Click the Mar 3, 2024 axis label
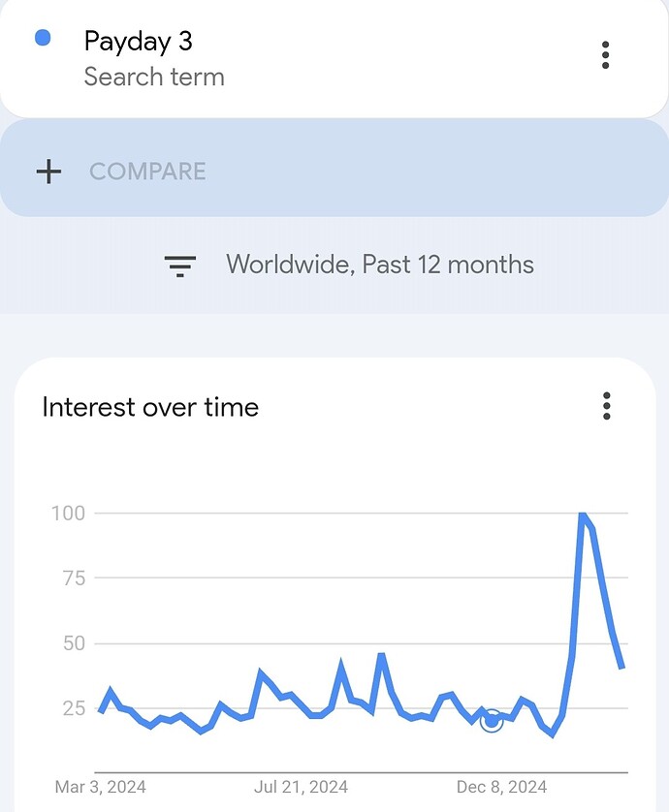 click(101, 787)
